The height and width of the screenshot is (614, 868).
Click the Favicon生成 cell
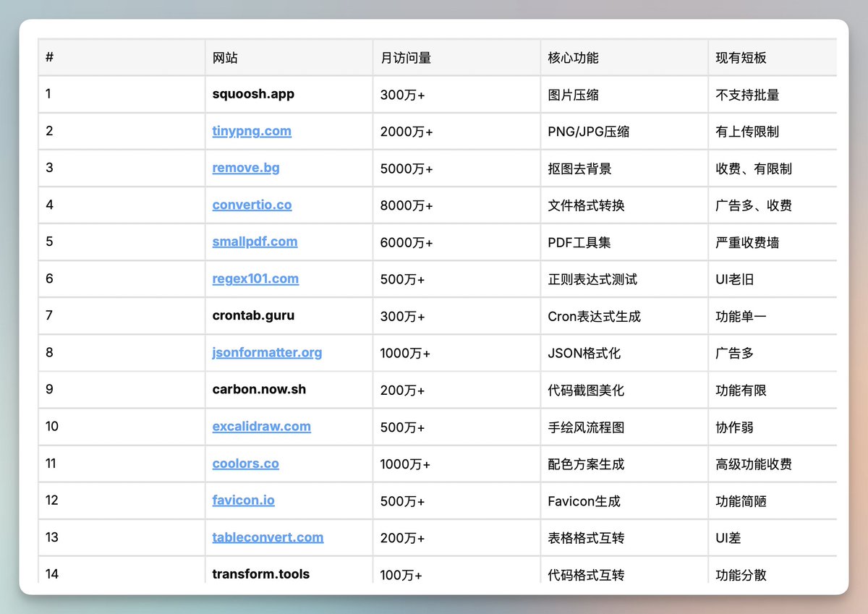coord(624,500)
